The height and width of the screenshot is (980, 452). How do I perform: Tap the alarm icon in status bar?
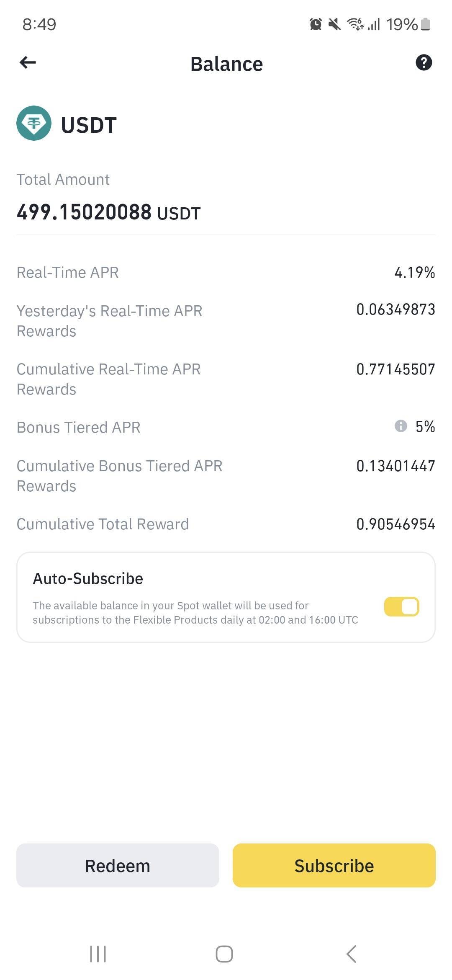pyautogui.click(x=316, y=24)
